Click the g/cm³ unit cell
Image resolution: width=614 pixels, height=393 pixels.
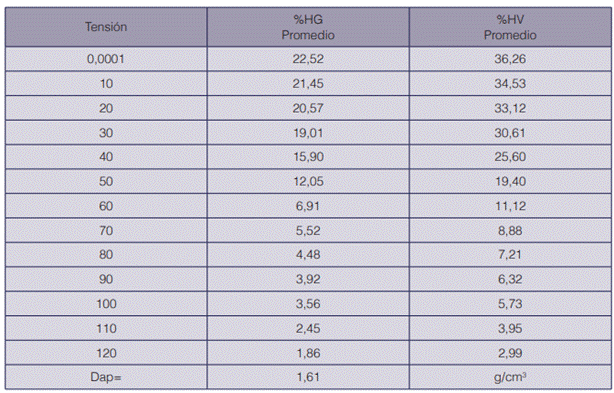tap(510, 377)
